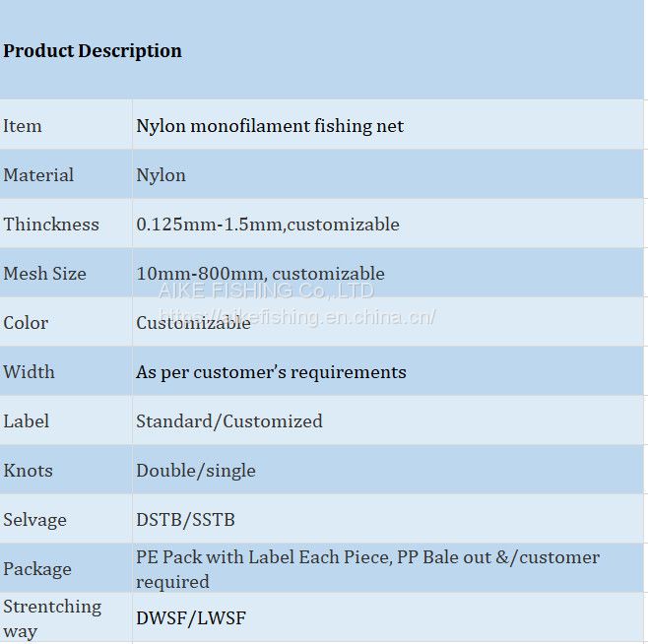Image resolution: width=648 pixels, height=644 pixels.
Task: Select the Material label cell
Action: (x=38, y=175)
